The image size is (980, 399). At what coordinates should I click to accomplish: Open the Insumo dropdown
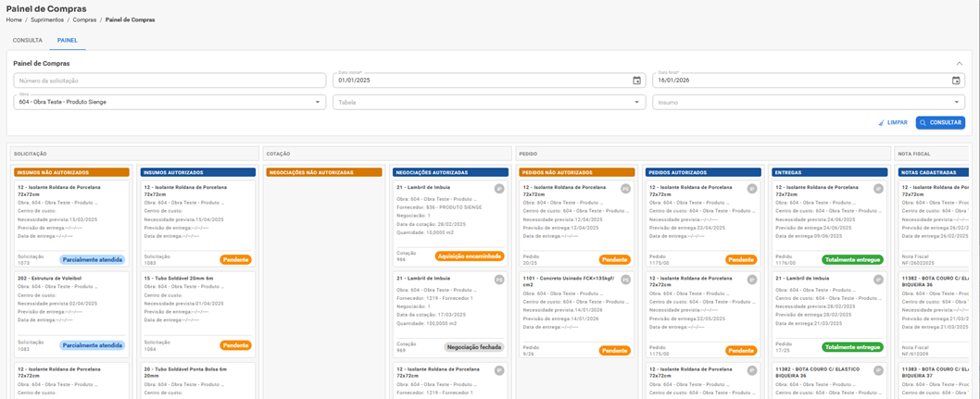[x=956, y=102]
